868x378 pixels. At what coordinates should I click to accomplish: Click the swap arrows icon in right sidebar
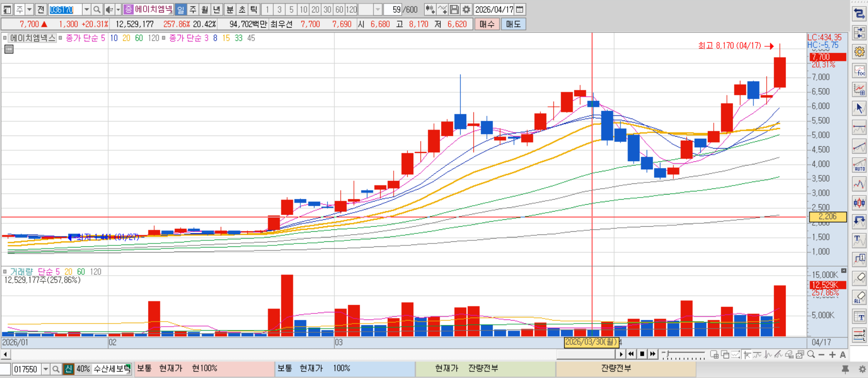[x=859, y=14]
